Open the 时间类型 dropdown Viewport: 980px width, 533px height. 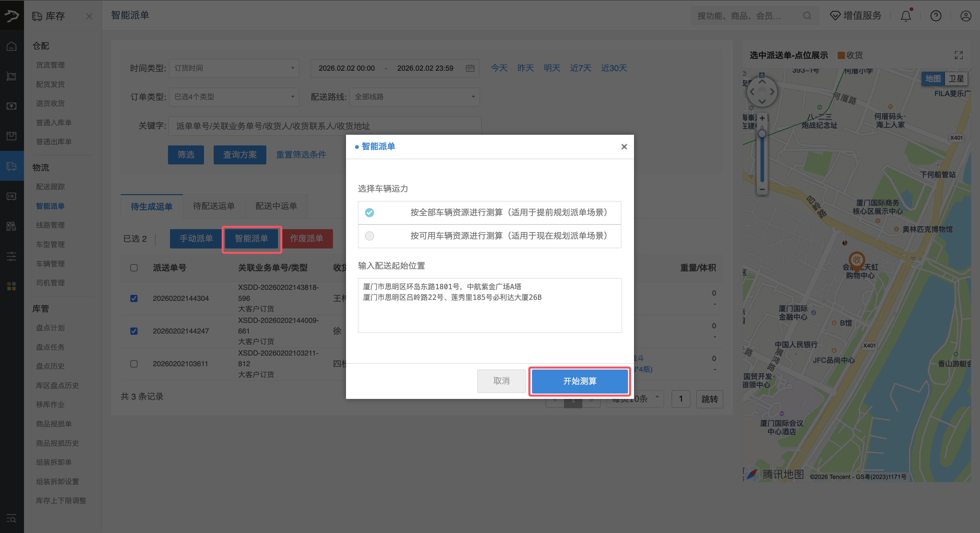click(x=234, y=68)
